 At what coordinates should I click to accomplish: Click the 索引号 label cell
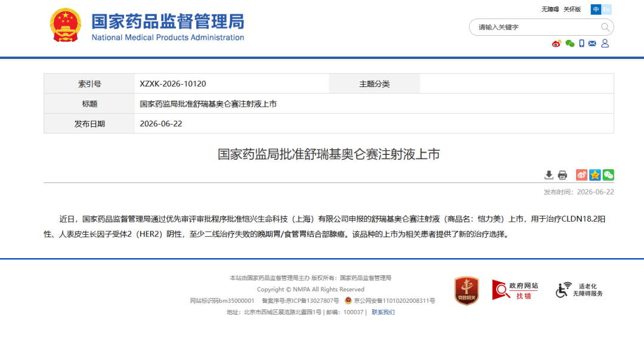(x=89, y=83)
